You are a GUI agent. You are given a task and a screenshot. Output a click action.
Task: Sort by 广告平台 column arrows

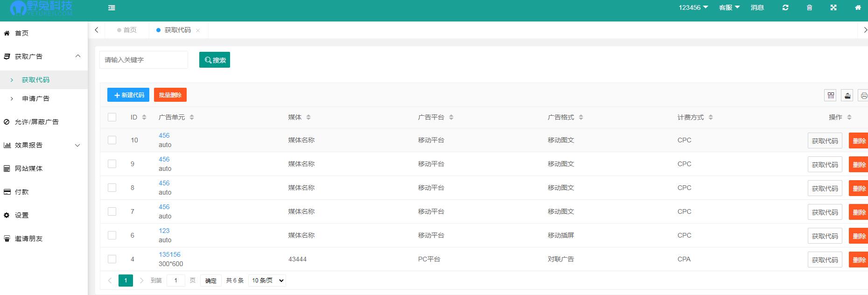(x=451, y=117)
